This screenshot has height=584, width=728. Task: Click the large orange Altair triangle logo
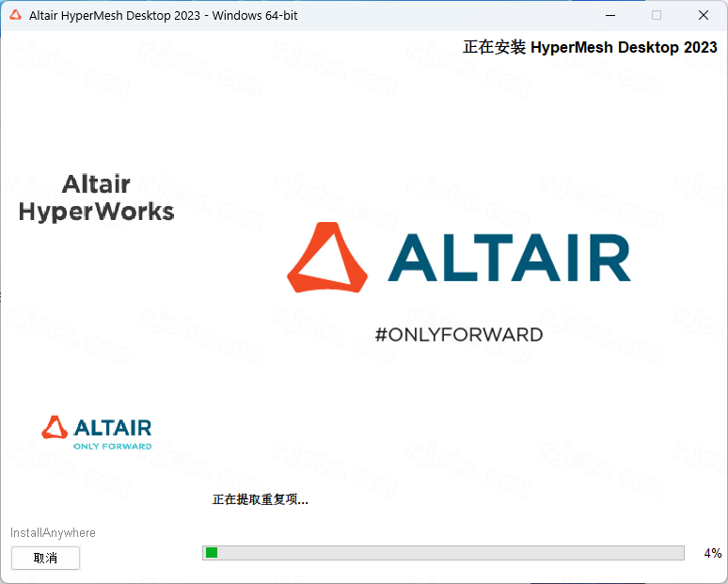point(328,258)
